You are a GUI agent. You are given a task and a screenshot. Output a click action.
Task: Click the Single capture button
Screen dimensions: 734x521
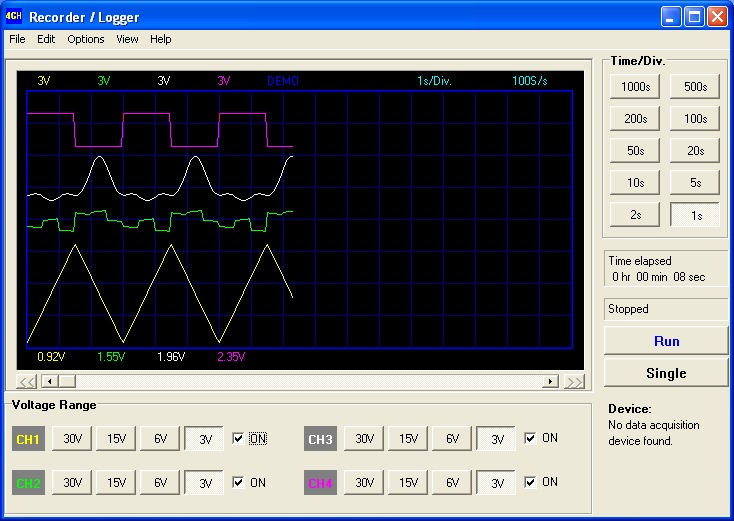666,373
